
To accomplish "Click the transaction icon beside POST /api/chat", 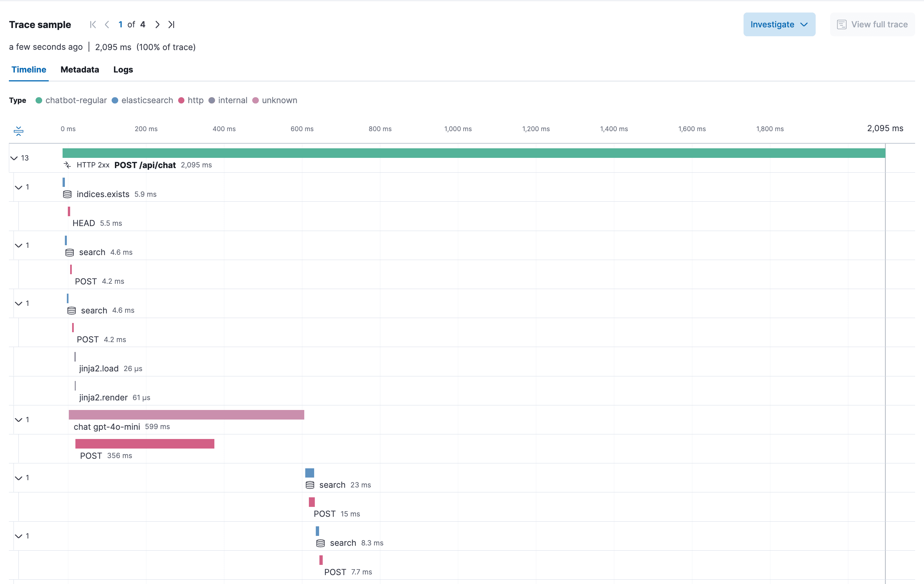I will (68, 165).
